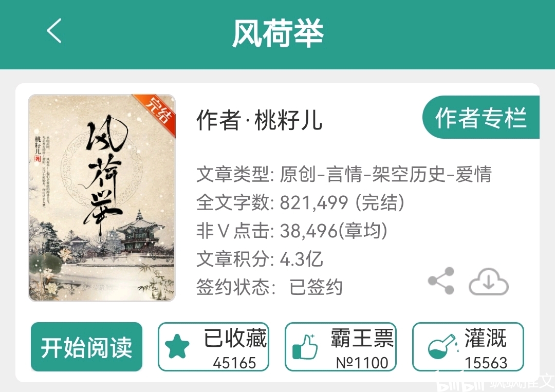Tap author name 桃籽儿
The image size is (555, 392).
(x=288, y=120)
